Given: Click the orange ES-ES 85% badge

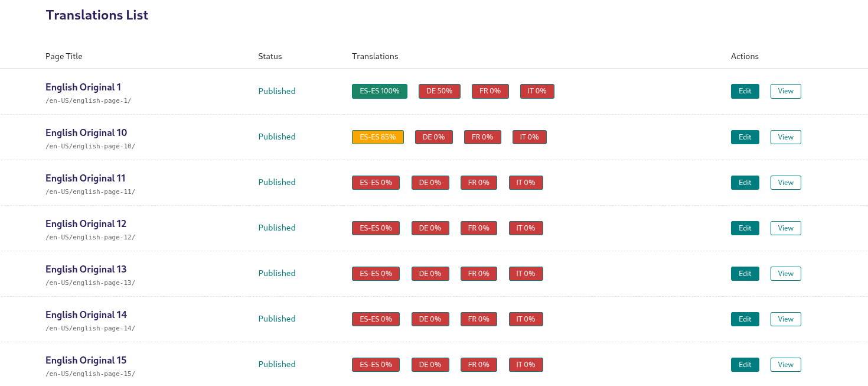Looking at the screenshot, I should pos(377,137).
